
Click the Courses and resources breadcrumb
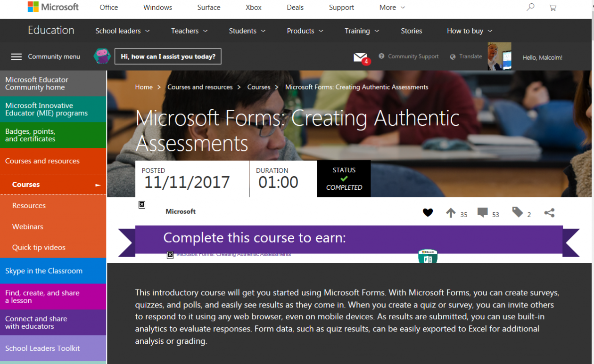point(200,87)
